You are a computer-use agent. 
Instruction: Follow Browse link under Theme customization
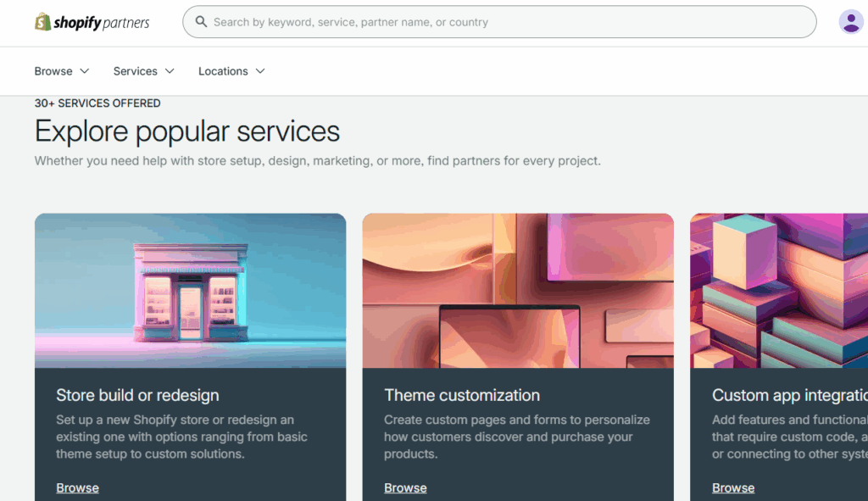pos(405,487)
